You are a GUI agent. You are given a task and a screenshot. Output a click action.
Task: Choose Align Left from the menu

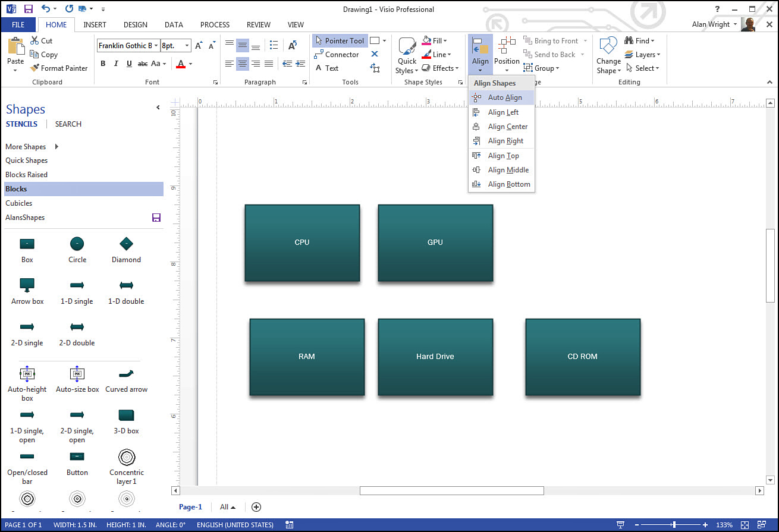501,112
